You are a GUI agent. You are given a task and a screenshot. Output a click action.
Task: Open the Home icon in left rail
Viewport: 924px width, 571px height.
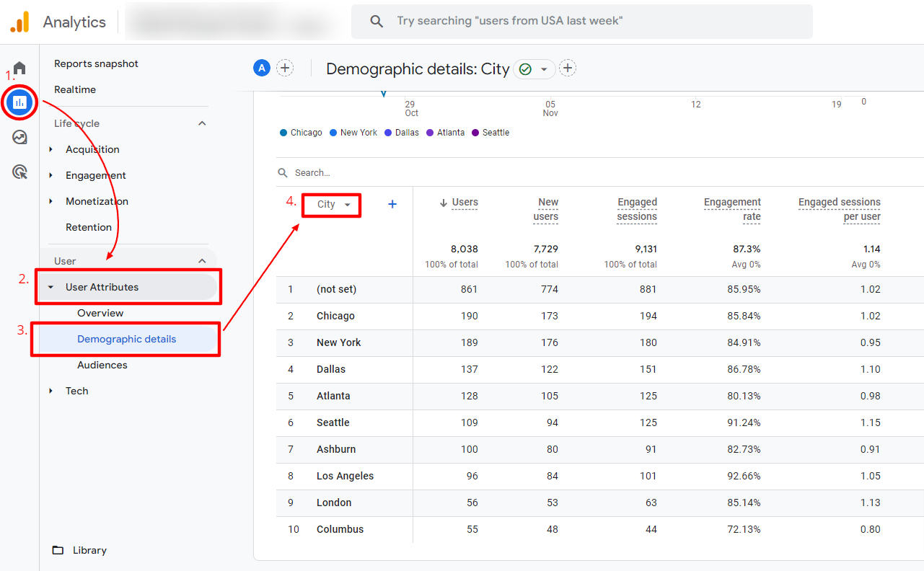click(19, 68)
